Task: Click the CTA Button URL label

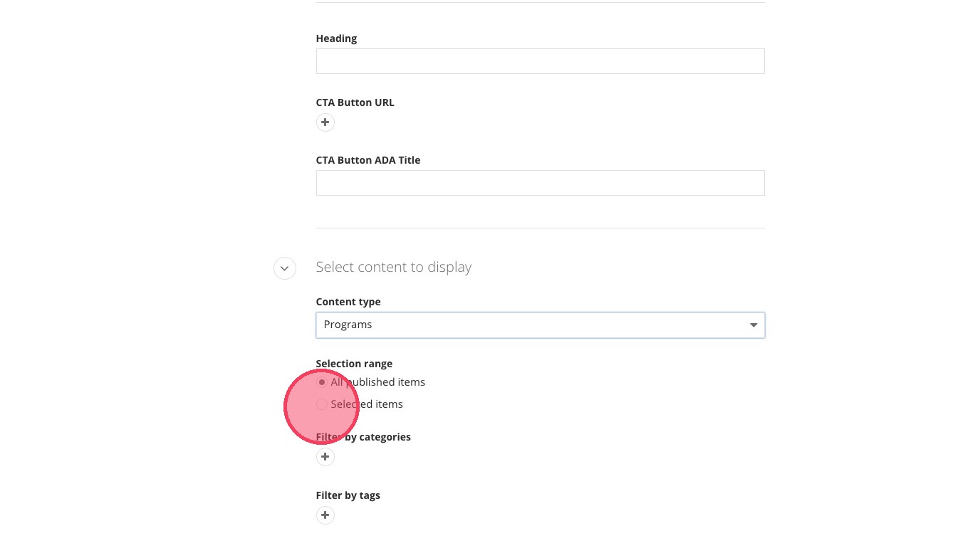Action: (355, 102)
